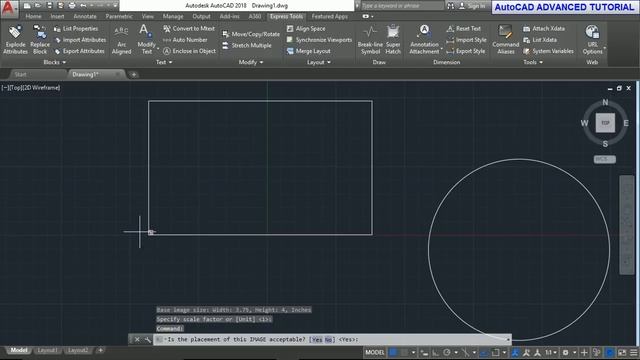Select Import Style tool
Screen dimensions: 640x360
point(466,40)
